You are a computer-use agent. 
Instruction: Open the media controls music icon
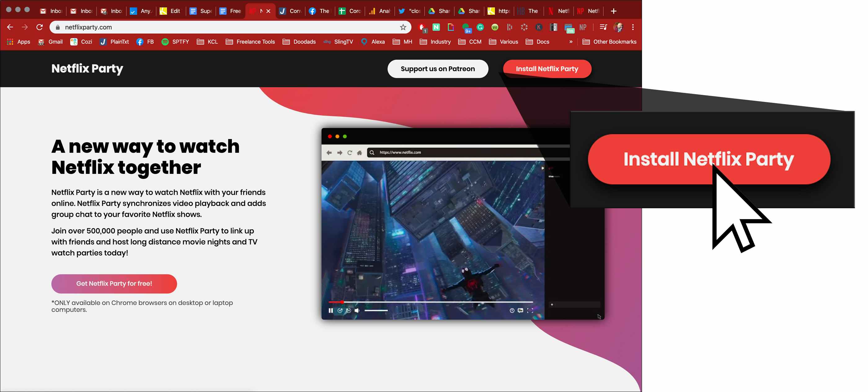603,27
